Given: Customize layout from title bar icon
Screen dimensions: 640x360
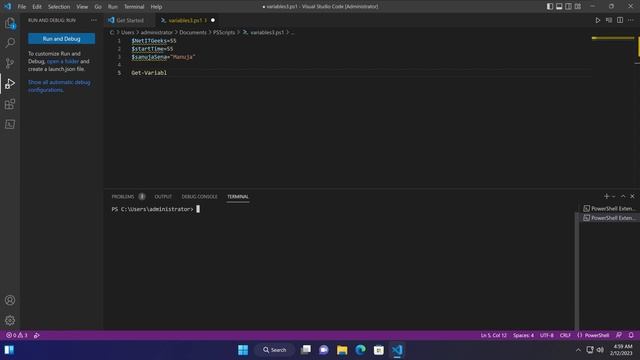Looking at the screenshot, I should [578, 7].
